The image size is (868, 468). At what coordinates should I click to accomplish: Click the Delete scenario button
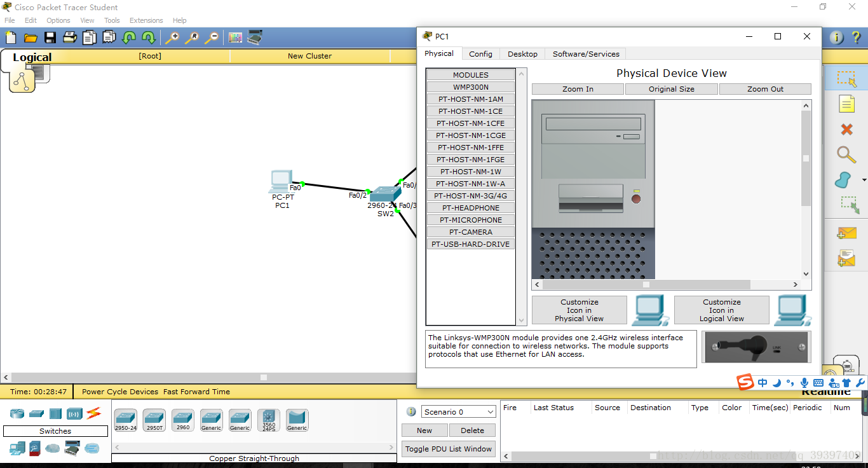click(x=472, y=430)
